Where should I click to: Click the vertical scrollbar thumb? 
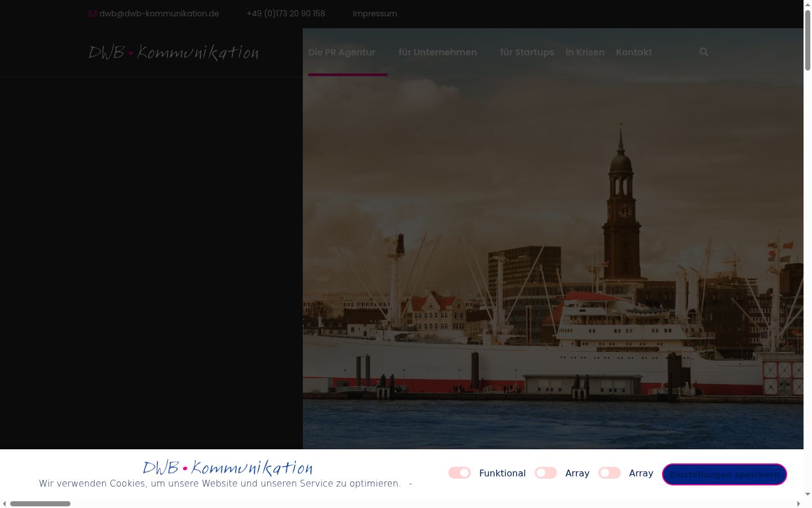pyautogui.click(x=807, y=41)
